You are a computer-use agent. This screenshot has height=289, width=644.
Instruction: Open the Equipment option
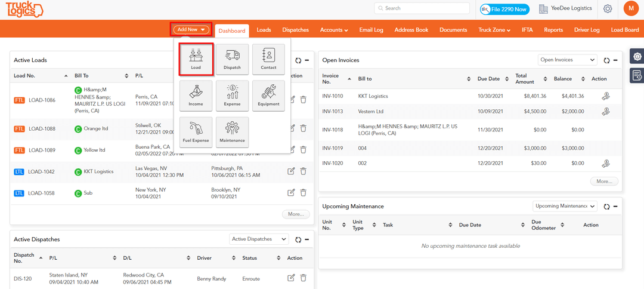(268, 96)
